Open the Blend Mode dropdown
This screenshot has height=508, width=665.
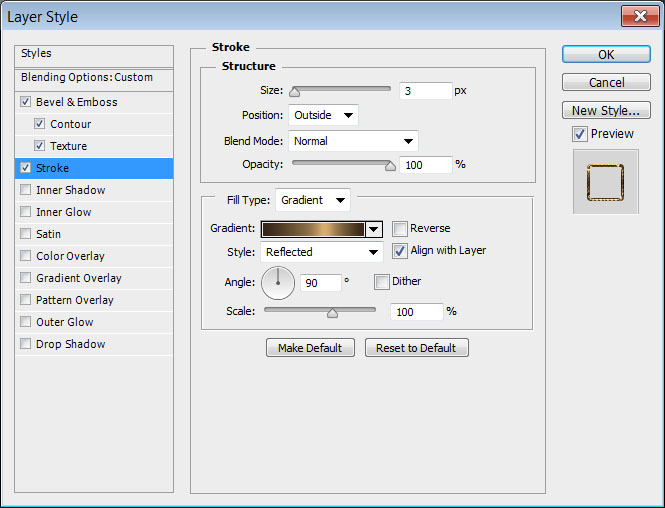353,141
